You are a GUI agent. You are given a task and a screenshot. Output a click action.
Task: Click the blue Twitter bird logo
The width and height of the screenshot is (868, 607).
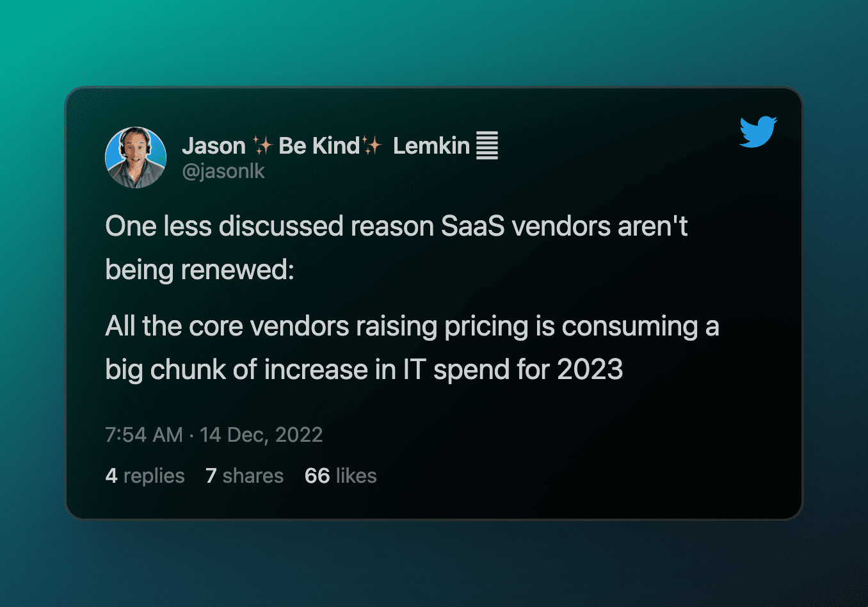[x=758, y=132]
